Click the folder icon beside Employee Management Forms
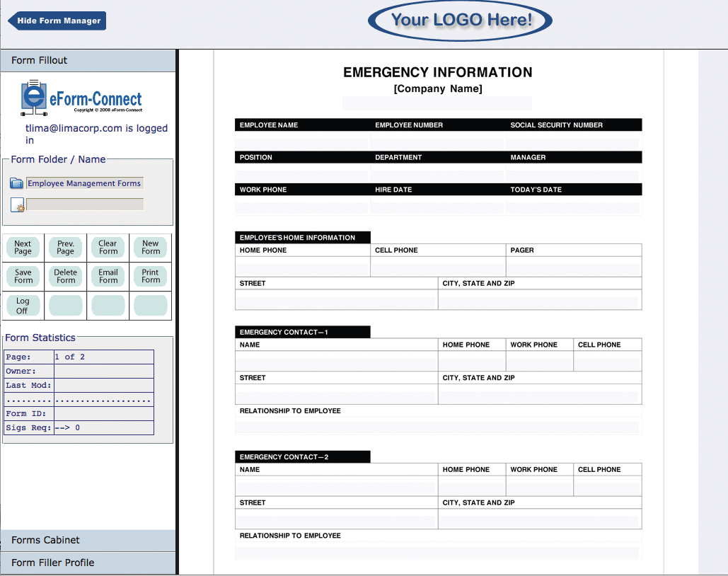 [16, 183]
